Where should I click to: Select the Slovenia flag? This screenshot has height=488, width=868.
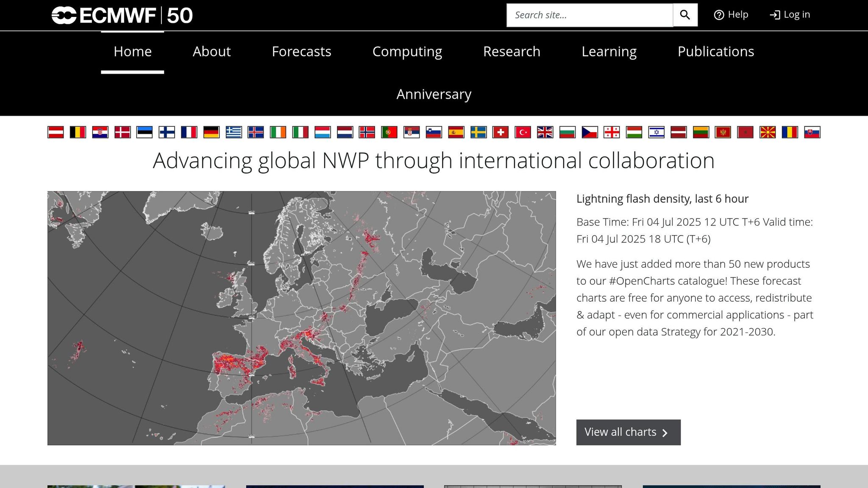tap(434, 132)
